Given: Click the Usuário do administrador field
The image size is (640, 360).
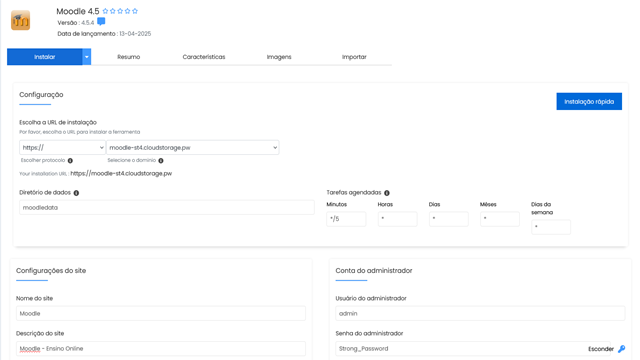Looking at the screenshot, I should tap(480, 313).
